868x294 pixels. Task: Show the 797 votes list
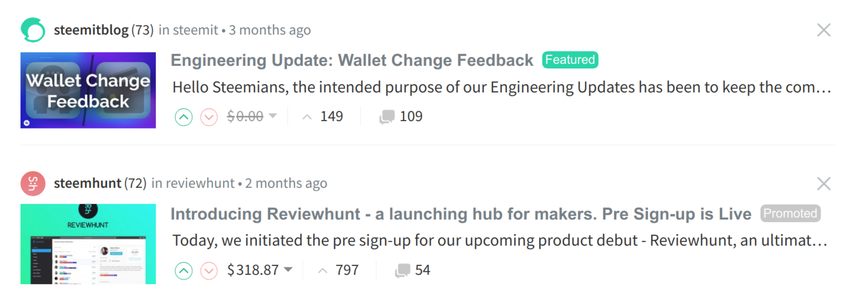(338, 270)
